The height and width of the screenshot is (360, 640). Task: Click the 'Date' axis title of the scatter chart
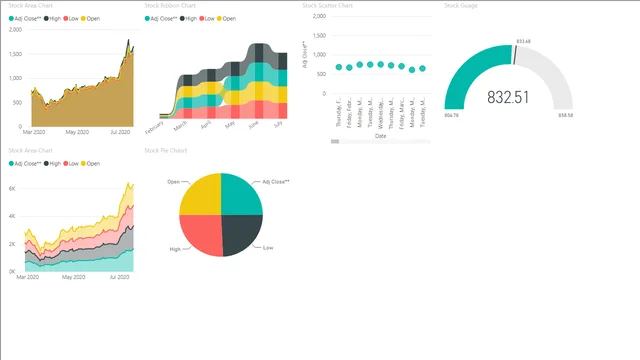380,136
